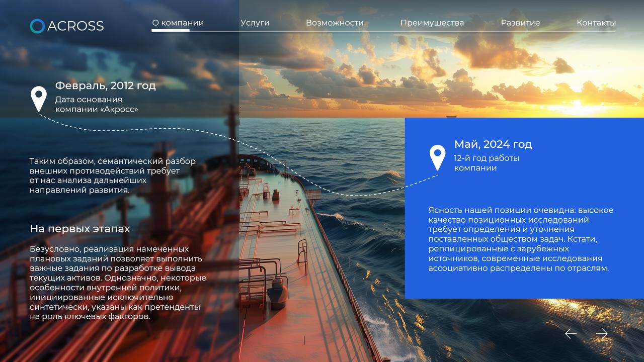Click the February 2012 location pin
644x362 pixels.
point(39,99)
